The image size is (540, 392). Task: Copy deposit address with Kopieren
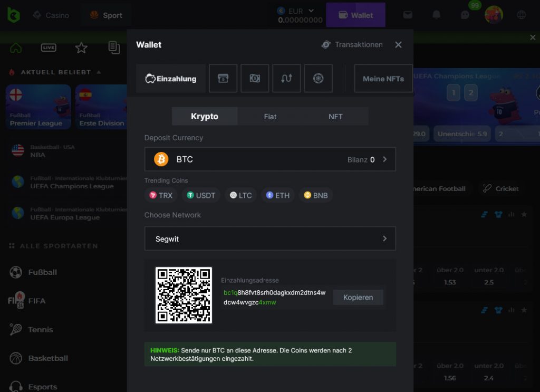click(358, 297)
